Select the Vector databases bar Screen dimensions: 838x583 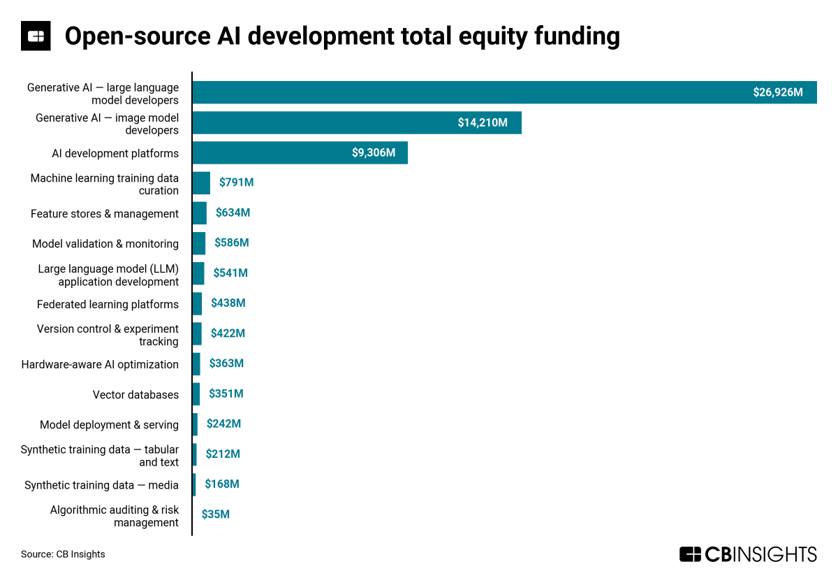[x=196, y=394]
